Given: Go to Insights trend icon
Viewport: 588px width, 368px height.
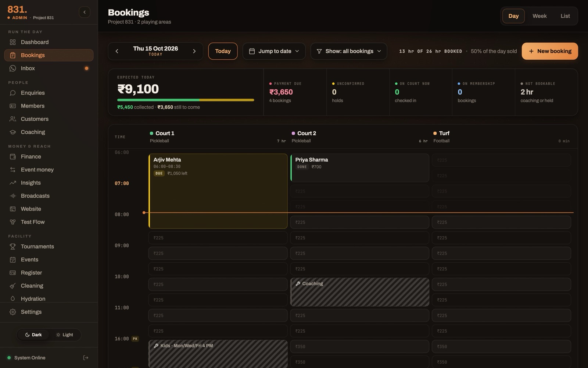Looking at the screenshot, I should (x=13, y=183).
